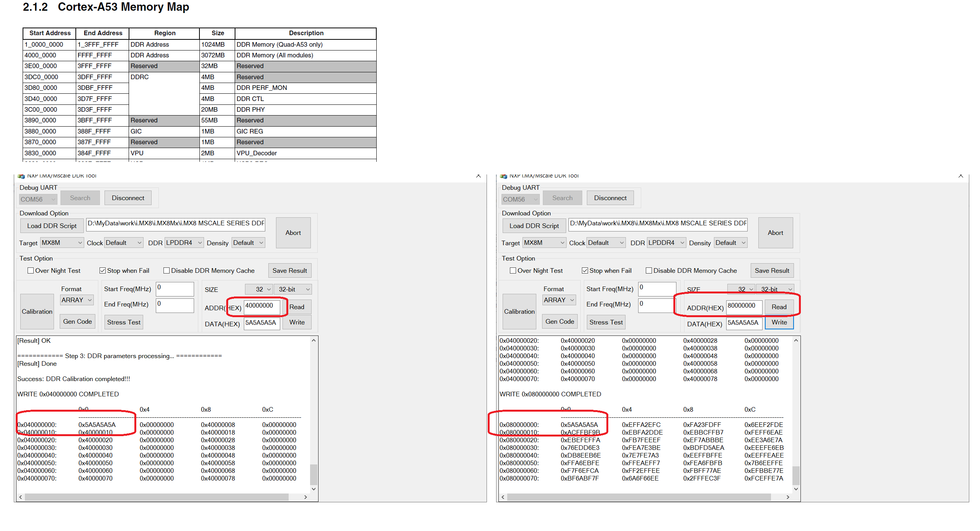Close the left DDR Tool window

[478, 176]
